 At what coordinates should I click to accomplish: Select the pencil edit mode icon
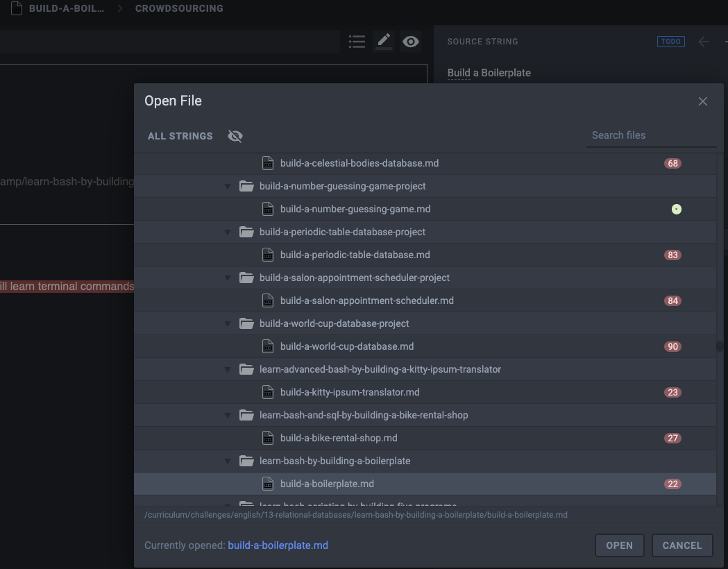pyautogui.click(x=384, y=41)
